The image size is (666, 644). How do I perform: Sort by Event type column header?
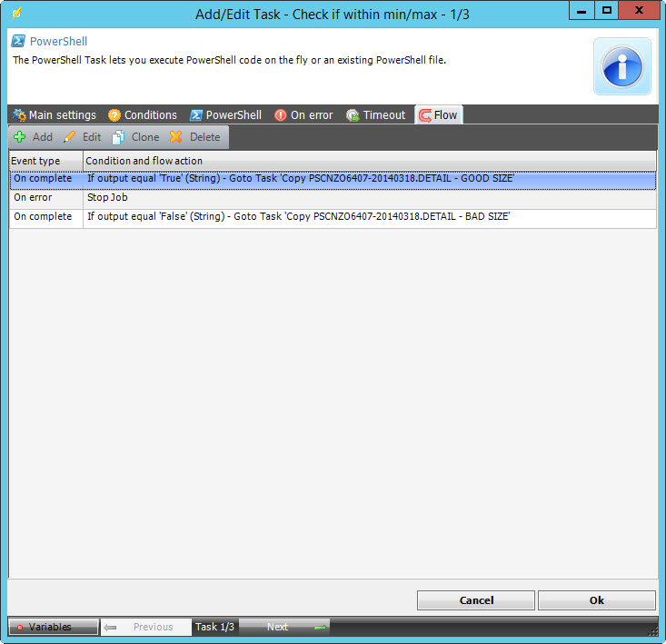pos(45,161)
